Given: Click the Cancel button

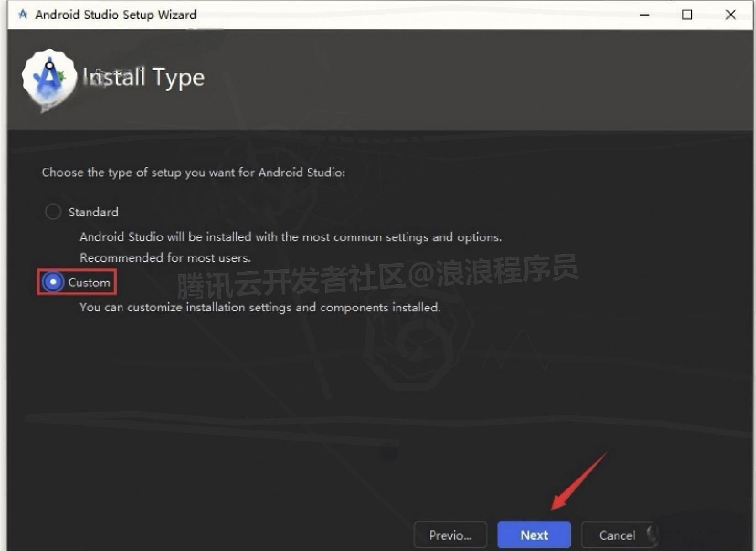Looking at the screenshot, I should tap(617, 535).
